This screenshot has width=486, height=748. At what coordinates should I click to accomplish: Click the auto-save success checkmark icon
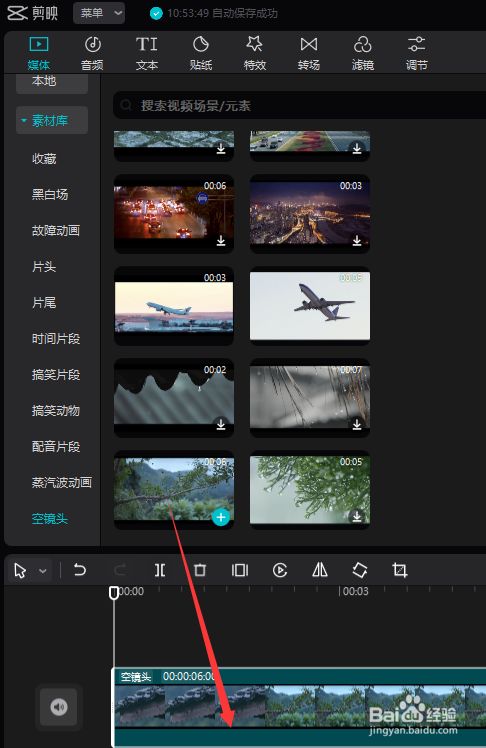(156, 13)
